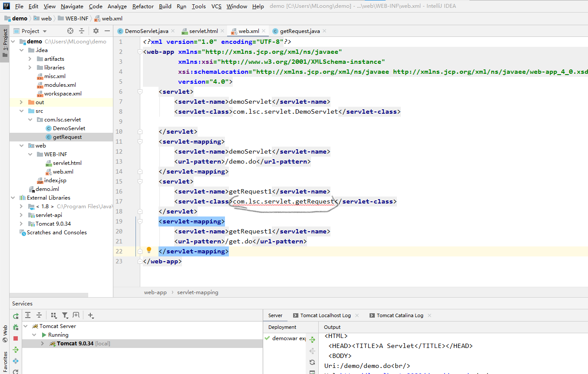The width and height of the screenshot is (588, 374).
Task: Open Project panel settings gear
Action: pos(96,31)
